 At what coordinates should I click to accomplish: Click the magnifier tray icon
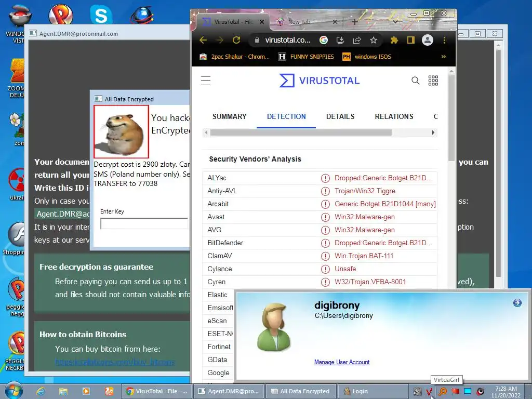tap(443, 391)
